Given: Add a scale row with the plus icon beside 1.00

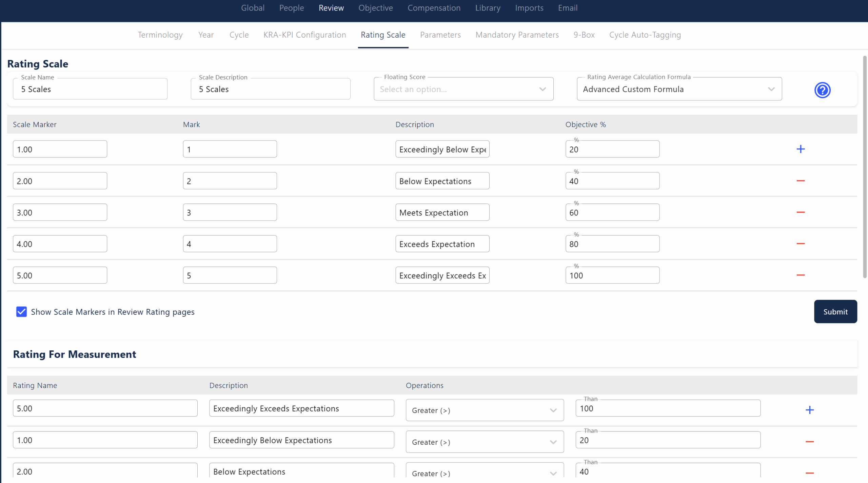Looking at the screenshot, I should pos(801,149).
